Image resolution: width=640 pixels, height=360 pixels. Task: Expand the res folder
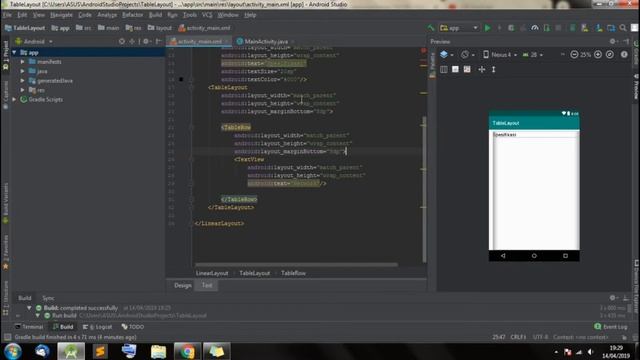pyautogui.click(x=22, y=90)
